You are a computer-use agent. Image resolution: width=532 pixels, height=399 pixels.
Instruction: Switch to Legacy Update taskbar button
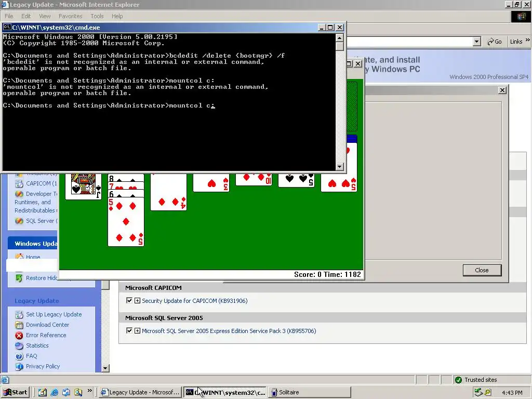(x=140, y=392)
